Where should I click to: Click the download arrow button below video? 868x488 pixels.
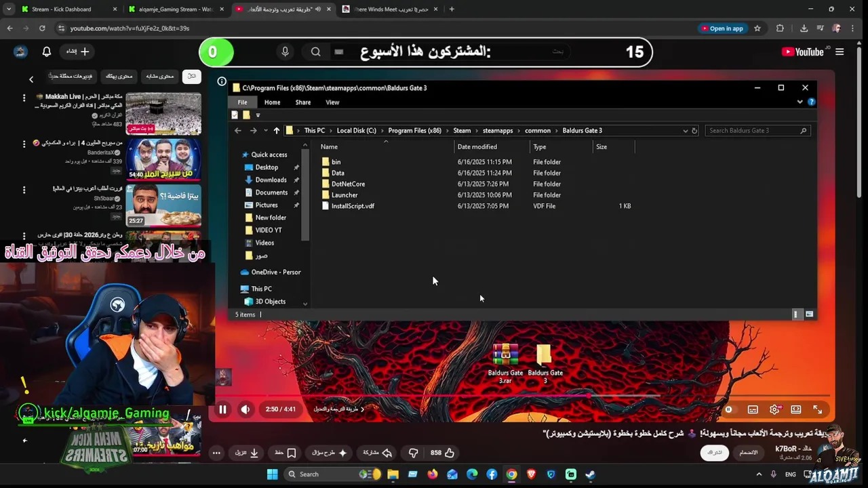(x=248, y=453)
